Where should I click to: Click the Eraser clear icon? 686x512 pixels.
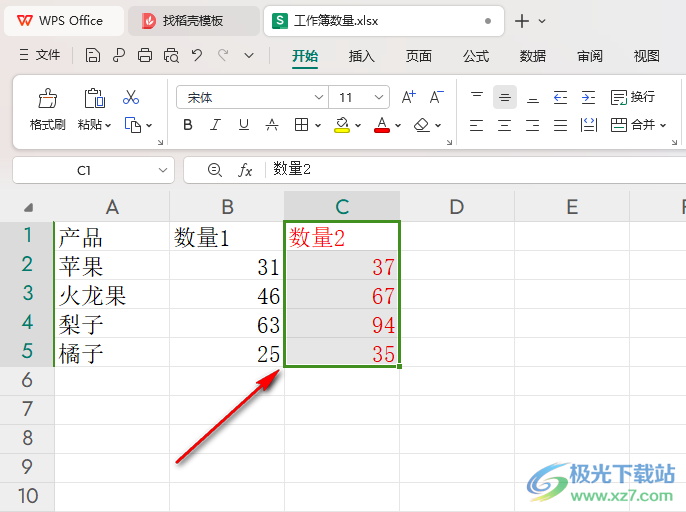421,125
